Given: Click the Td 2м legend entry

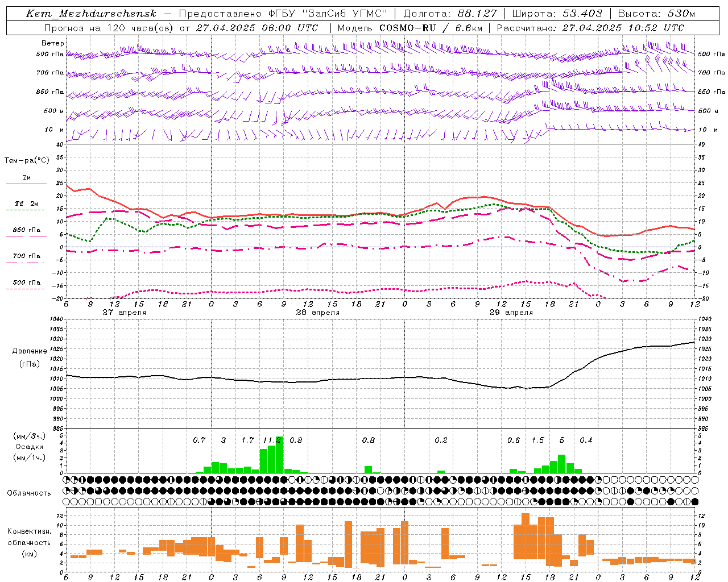Looking at the screenshot, I should 27,203.
